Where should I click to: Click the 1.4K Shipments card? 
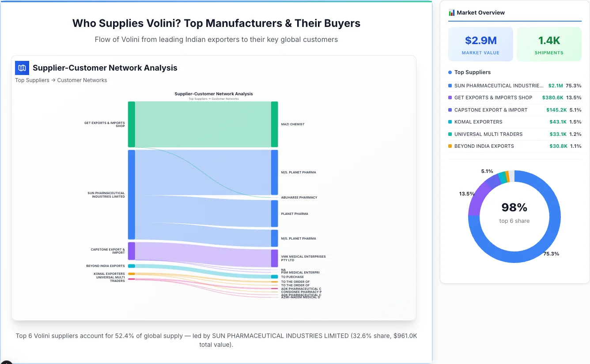(x=549, y=44)
